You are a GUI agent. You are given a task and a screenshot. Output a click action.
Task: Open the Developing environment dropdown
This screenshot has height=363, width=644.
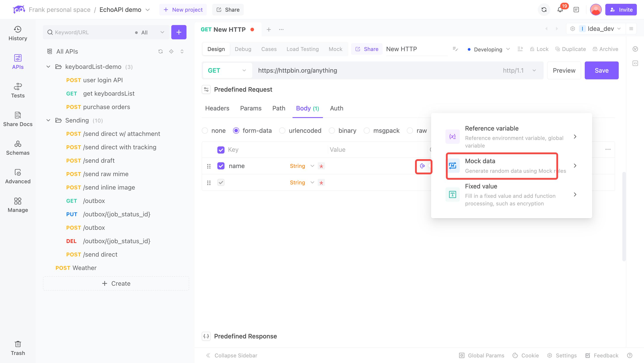(x=489, y=49)
